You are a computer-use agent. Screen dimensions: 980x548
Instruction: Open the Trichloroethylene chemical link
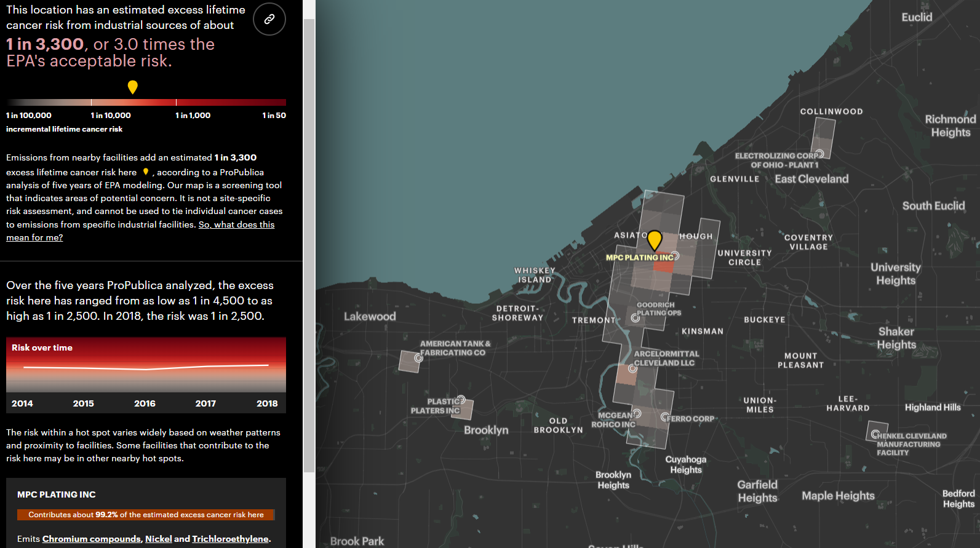(x=231, y=539)
